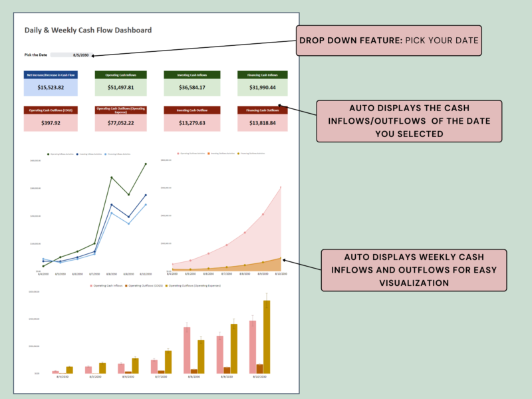
Task: Click the pink area chart's 8/10/2030 top point
Action: [281, 188]
